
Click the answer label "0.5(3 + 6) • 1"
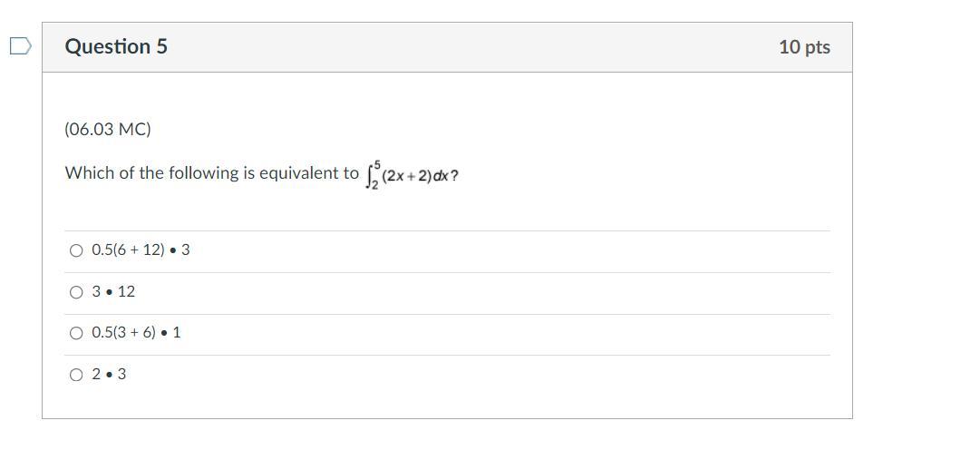[136, 333]
